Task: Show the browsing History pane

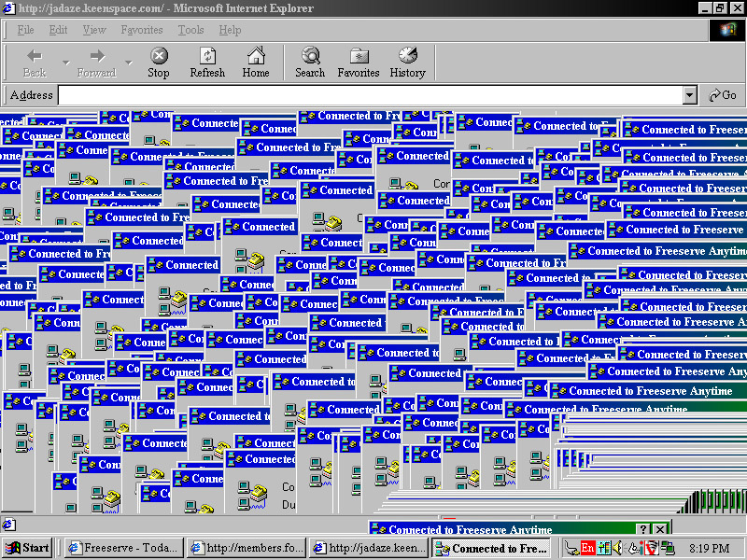Action: click(407, 63)
